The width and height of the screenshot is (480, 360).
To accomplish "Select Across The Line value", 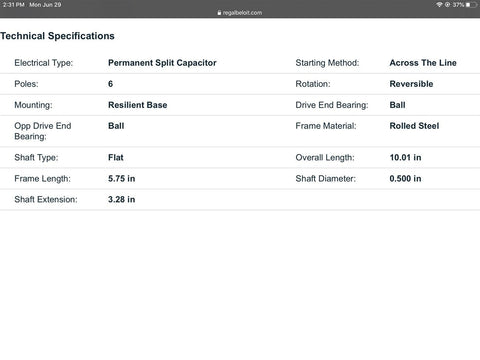I will pos(423,63).
